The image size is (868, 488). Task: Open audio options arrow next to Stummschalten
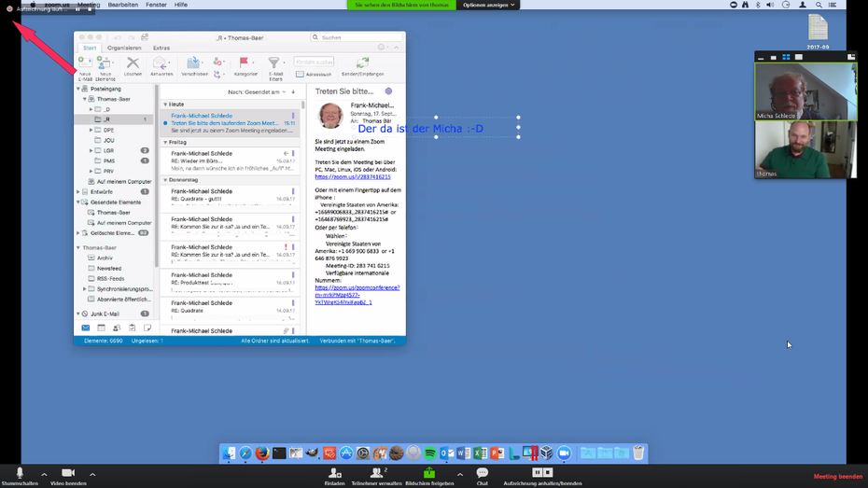[x=44, y=474]
